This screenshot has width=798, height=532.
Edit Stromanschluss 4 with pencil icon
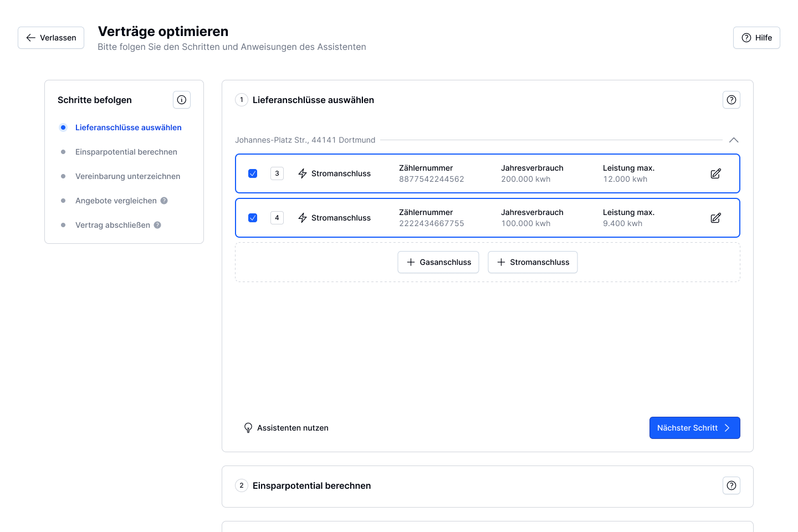tap(715, 218)
